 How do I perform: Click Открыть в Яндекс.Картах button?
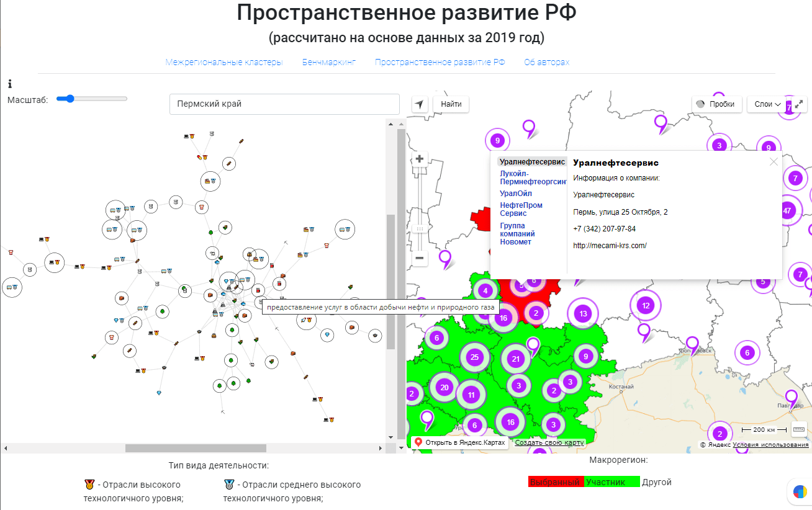tap(460, 442)
